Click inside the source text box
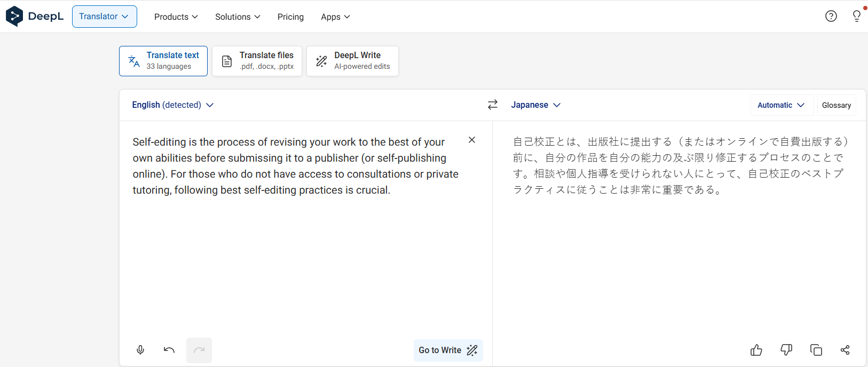Screen dimensions: 868x367 click(299, 256)
